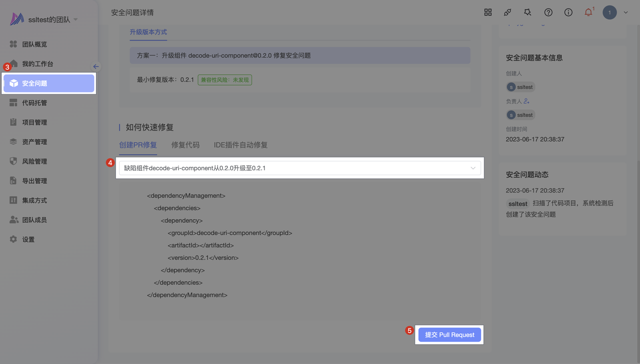Expand the ssltest的团队 team switcher
This screenshot has width=640, height=364.
[75, 19]
